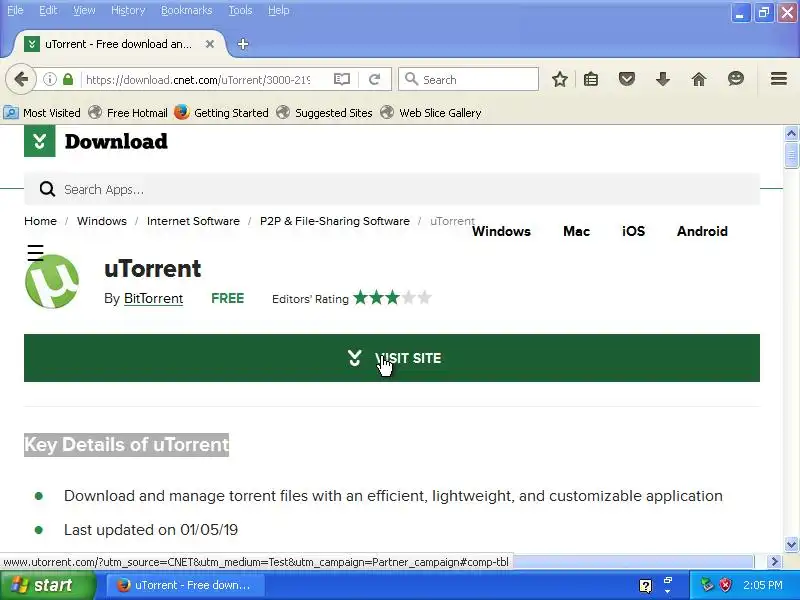Switch to the Windows platform tab
Viewport: 800px width, 600px height.
tap(501, 231)
